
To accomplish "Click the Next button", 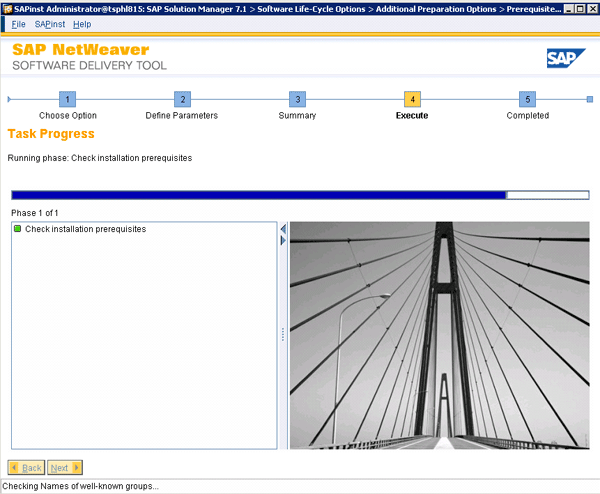I will point(65,468).
